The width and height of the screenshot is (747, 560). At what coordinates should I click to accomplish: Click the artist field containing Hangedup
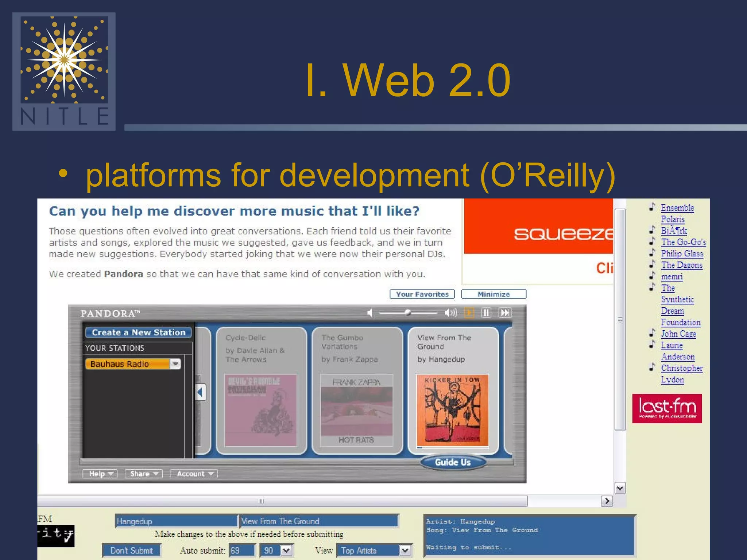[x=176, y=521]
